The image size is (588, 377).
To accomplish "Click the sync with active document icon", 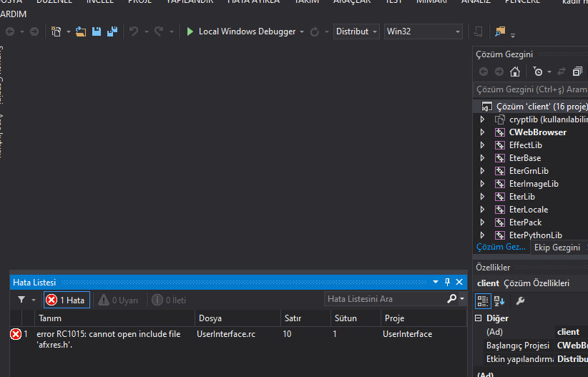I will click(562, 72).
